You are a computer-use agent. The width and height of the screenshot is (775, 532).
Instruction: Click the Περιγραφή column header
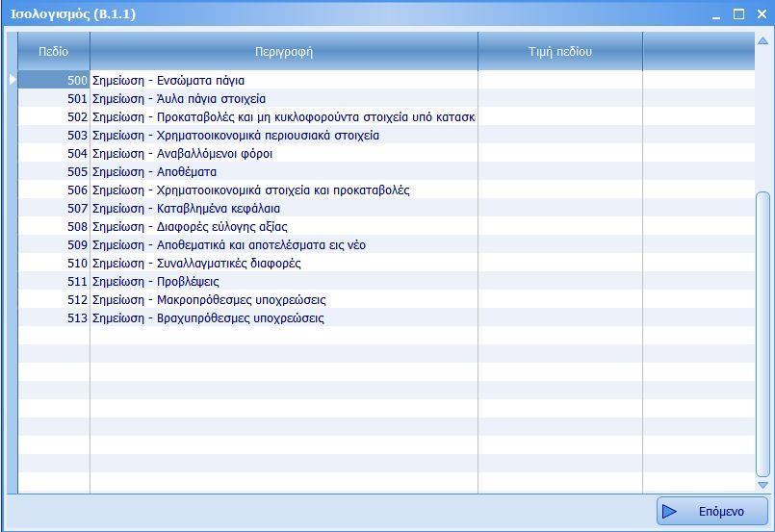tap(284, 51)
